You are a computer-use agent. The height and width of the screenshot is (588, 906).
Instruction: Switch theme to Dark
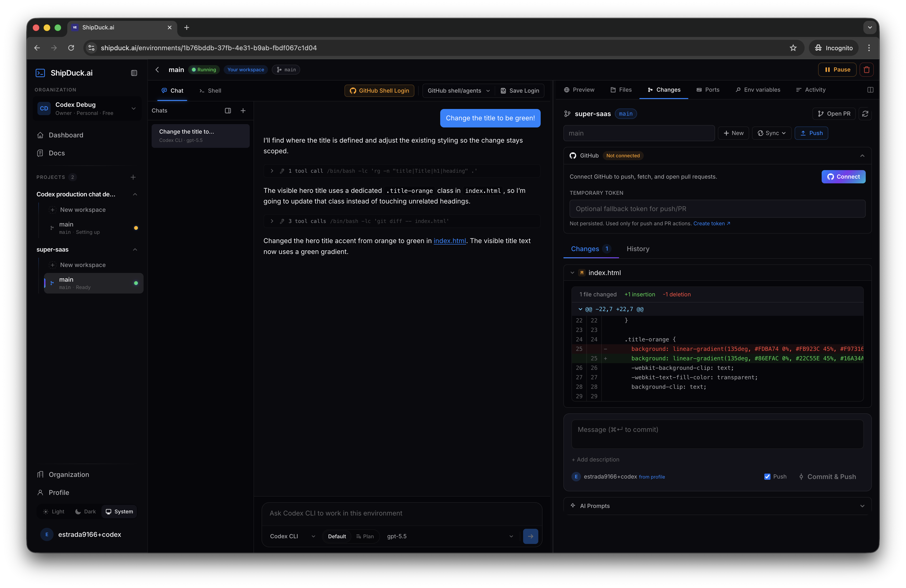(x=85, y=511)
